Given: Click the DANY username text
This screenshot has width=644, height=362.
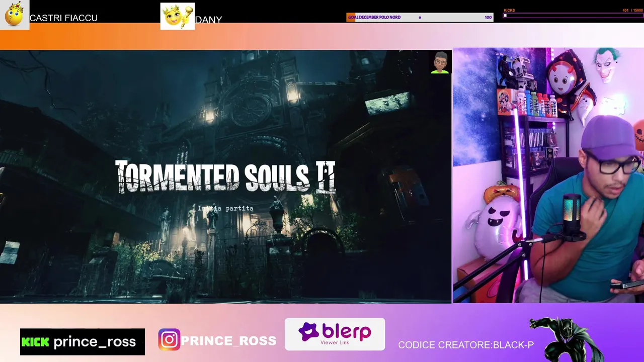Looking at the screenshot, I should [x=208, y=20].
